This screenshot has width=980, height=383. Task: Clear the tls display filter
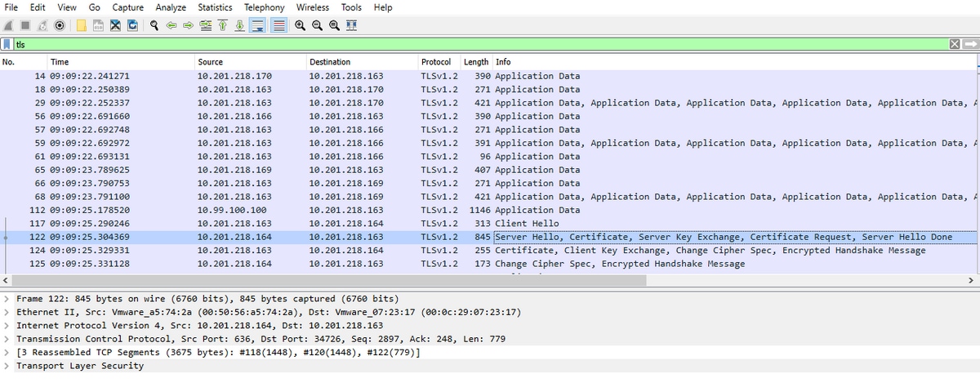[955, 44]
